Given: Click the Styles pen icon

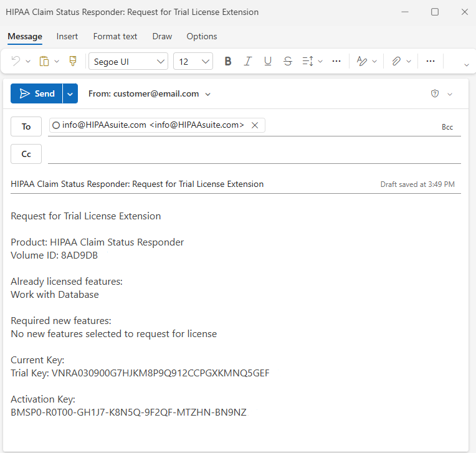Looking at the screenshot, I should tap(362, 61).
